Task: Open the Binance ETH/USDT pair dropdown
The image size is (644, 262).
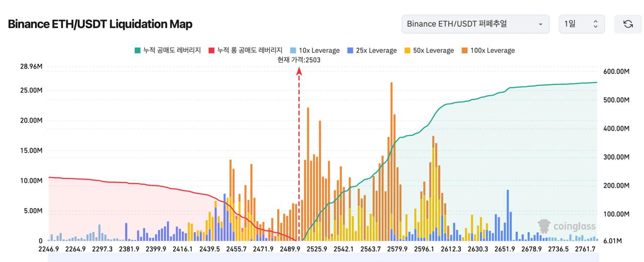Action: 475,24
